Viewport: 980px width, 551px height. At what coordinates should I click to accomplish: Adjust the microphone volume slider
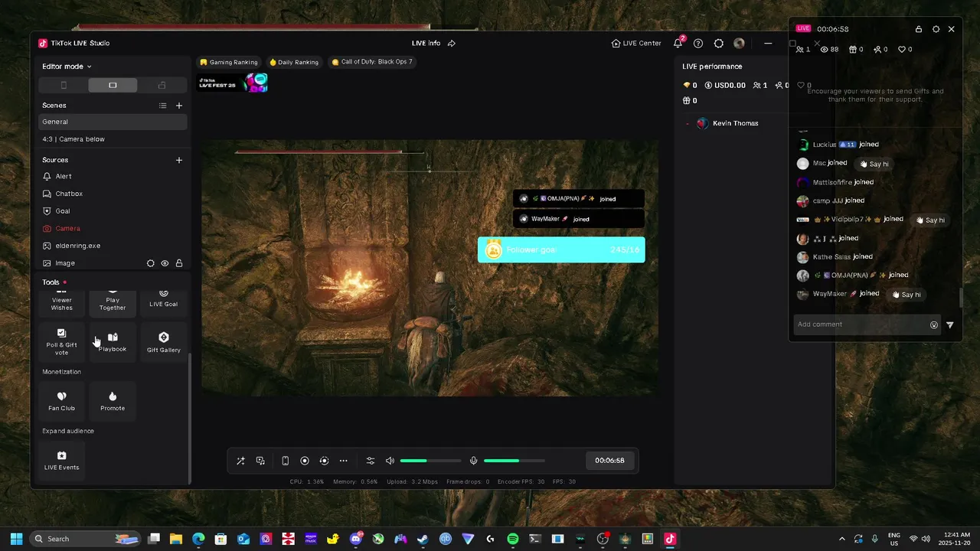[x=514, y=461]
